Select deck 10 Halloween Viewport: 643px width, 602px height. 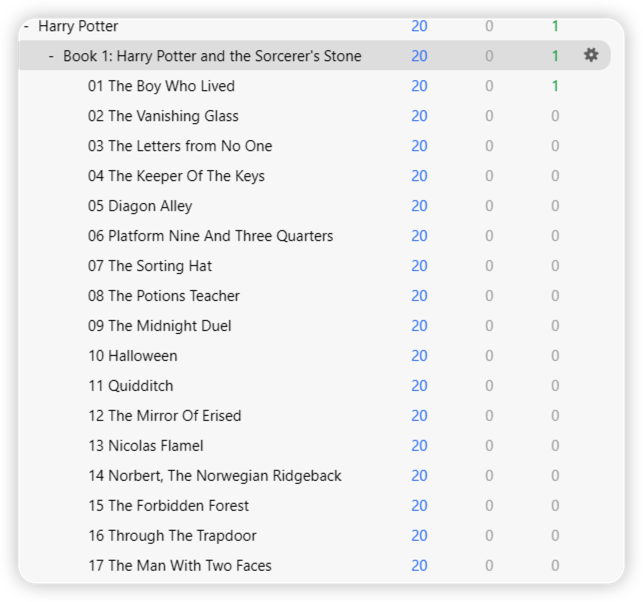pos(133,356)
